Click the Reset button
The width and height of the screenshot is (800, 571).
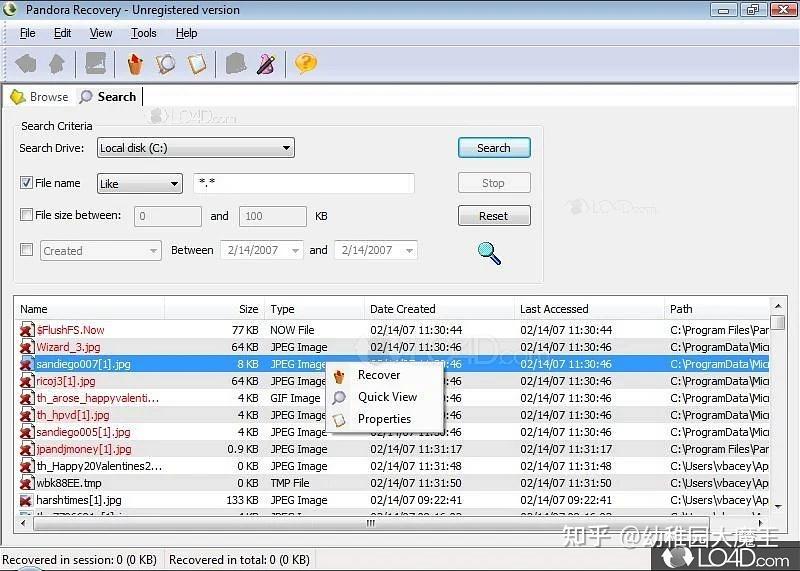point(494,216)
